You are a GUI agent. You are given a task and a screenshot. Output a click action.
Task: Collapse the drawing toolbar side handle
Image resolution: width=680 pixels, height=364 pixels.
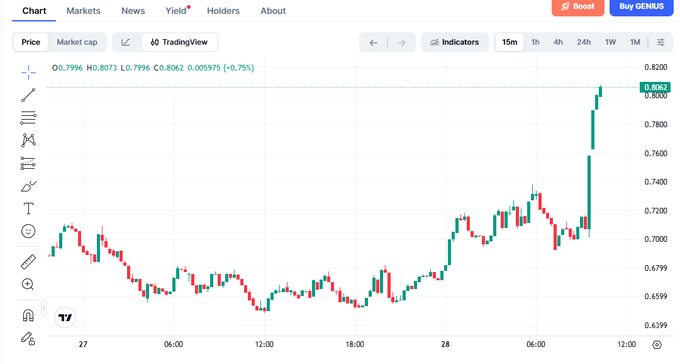click(44, 308)
